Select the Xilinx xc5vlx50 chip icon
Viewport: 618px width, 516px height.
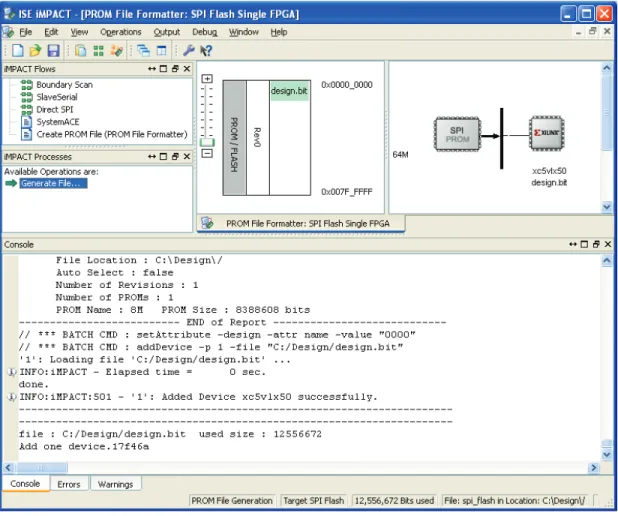pos(546,133)
